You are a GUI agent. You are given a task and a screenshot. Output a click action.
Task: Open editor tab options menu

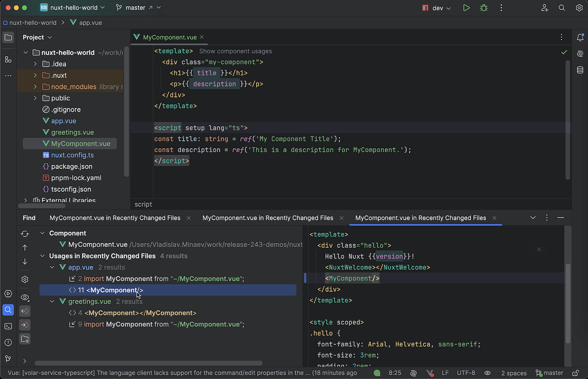561,37
